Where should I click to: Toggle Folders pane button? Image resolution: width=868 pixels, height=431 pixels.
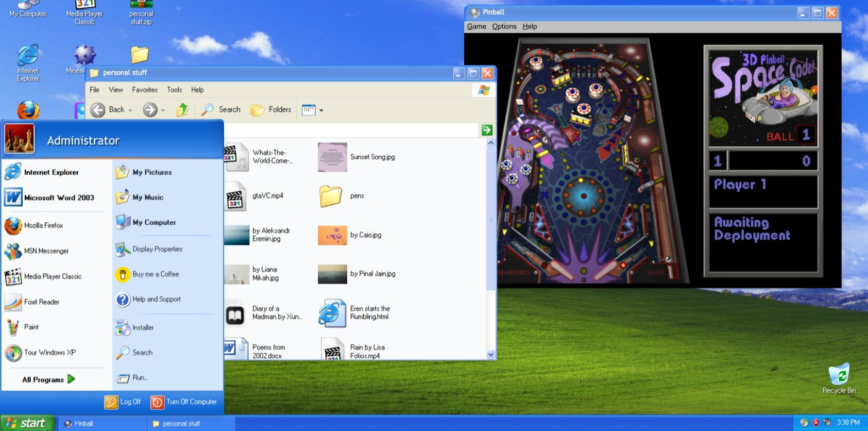tap(271, 109)
